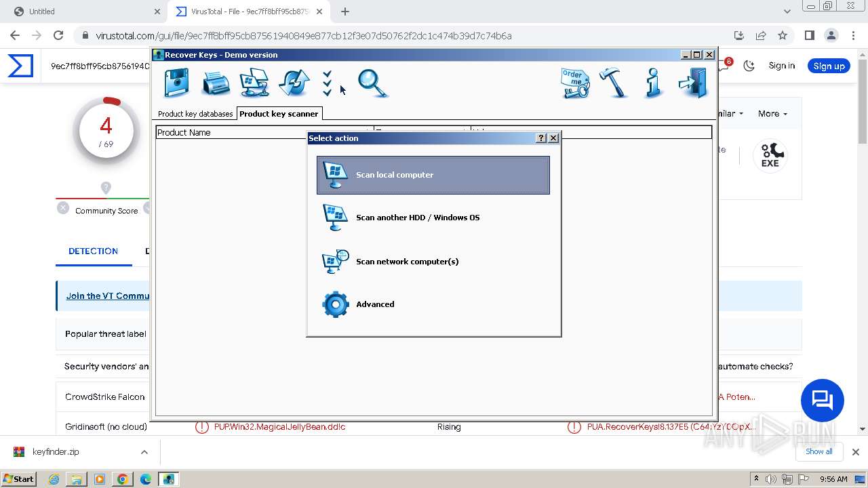Open Chrome from taskbar

(x=122, y=479)
